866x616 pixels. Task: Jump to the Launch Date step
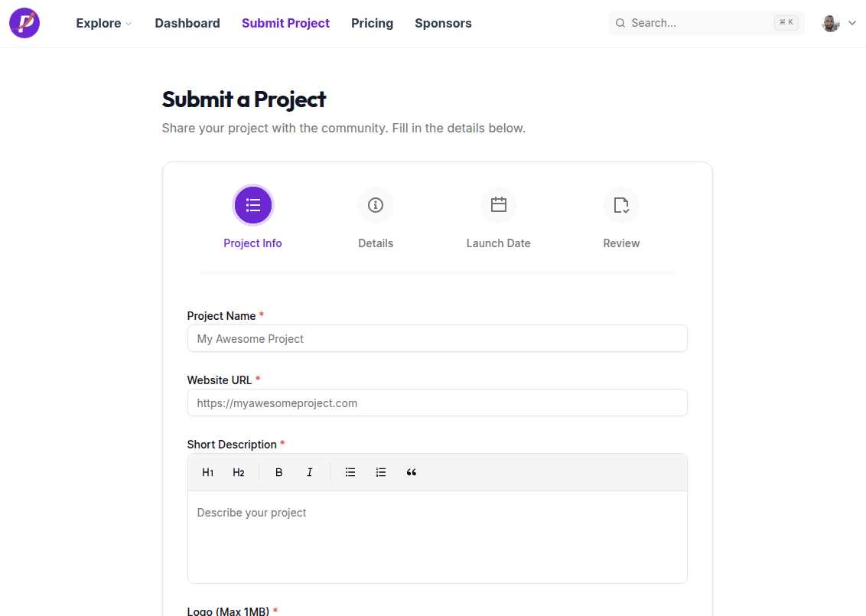pos(498,205)
